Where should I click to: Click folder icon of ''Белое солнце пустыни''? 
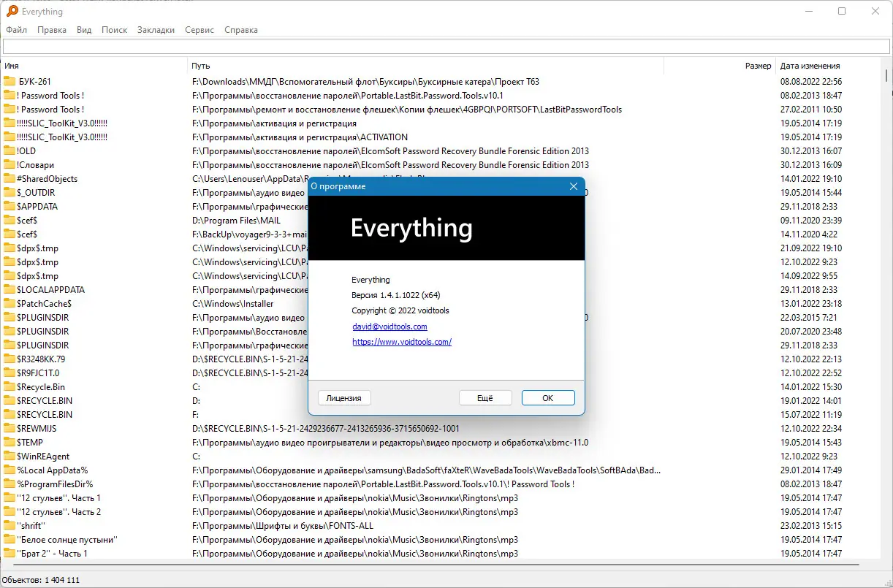[x=9, y=540]
